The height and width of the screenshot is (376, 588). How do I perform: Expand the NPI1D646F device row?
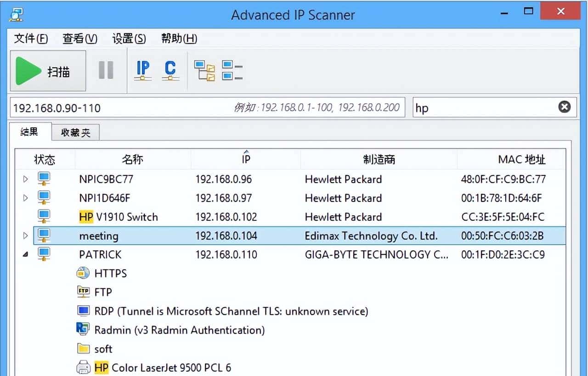(x=26, y=198)
